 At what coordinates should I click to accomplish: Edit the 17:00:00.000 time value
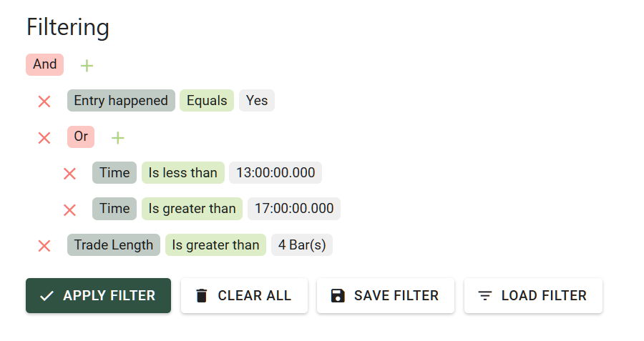click(x=294, y=209)
